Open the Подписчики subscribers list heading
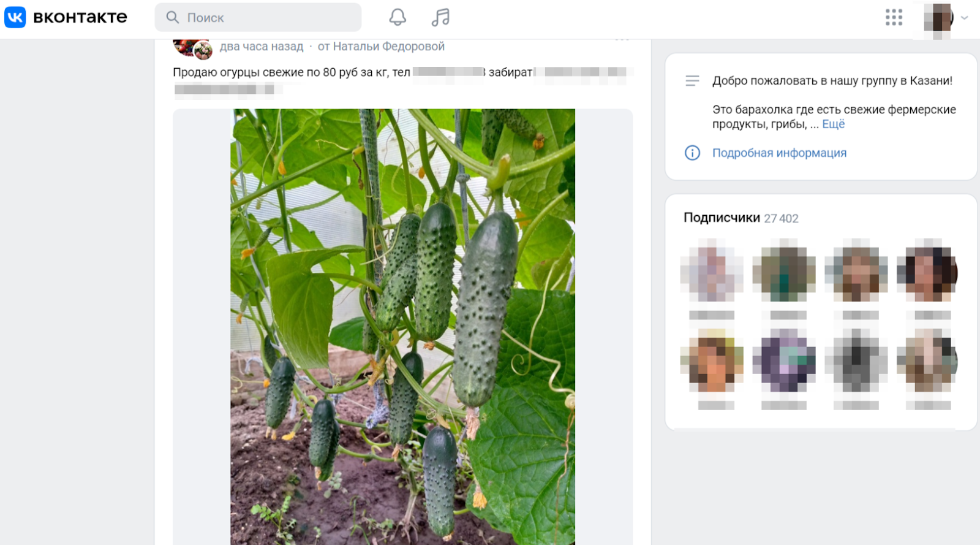The width and height of the screenshot is (980, 545). point(722,218)
